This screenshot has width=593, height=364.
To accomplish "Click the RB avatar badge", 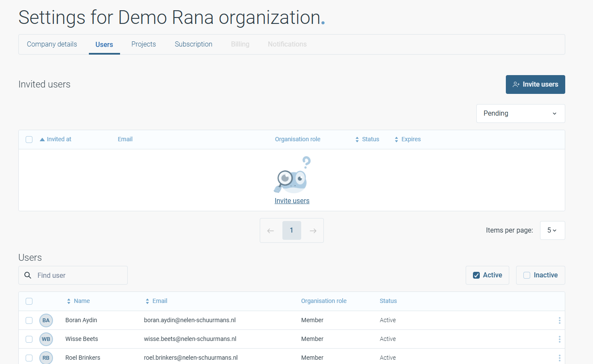I will (x=46, y=358).
